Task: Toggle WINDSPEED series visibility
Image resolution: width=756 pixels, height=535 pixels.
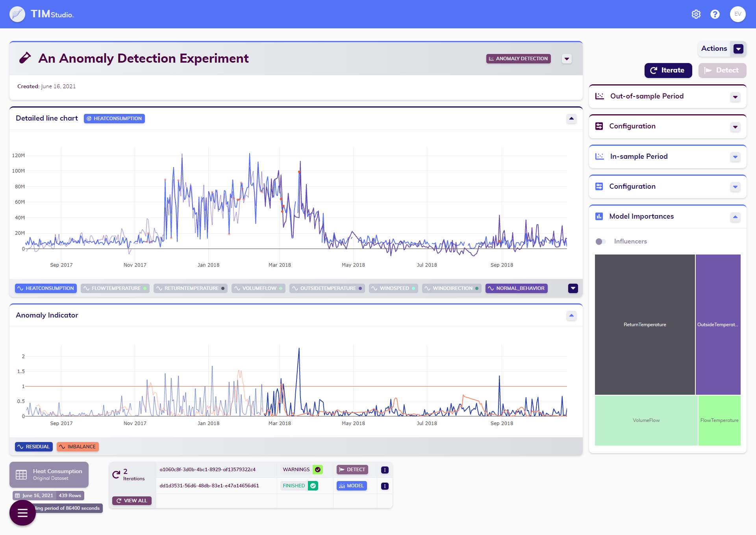Action: click(393, 288)
